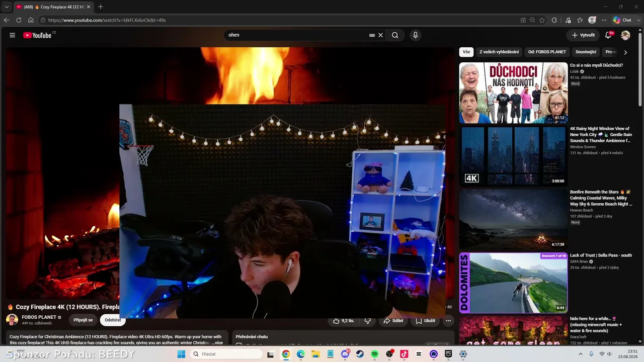This screenshot has width=644, height=362.
Task: Start voice search with the microphone
Action: tap(415, 35)
